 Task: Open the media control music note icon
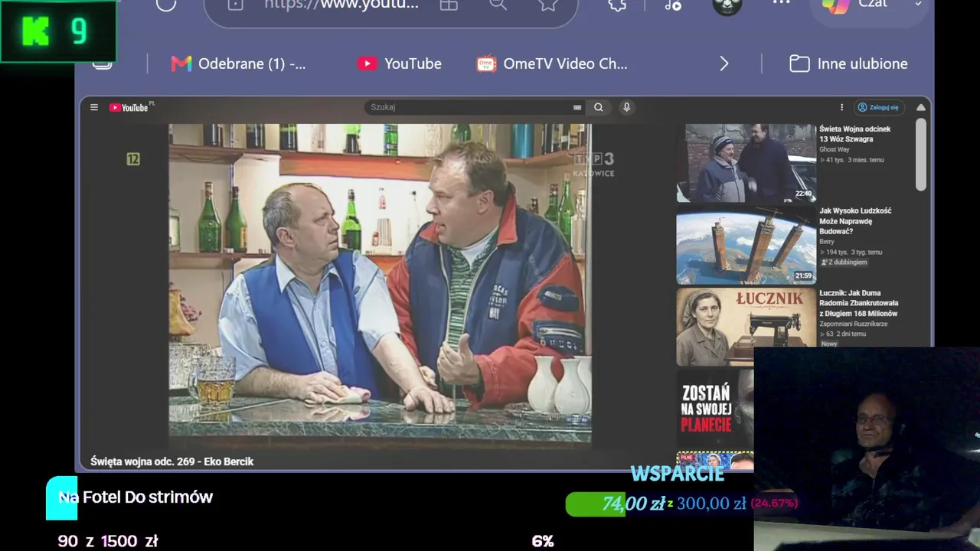tap(673, 5)
